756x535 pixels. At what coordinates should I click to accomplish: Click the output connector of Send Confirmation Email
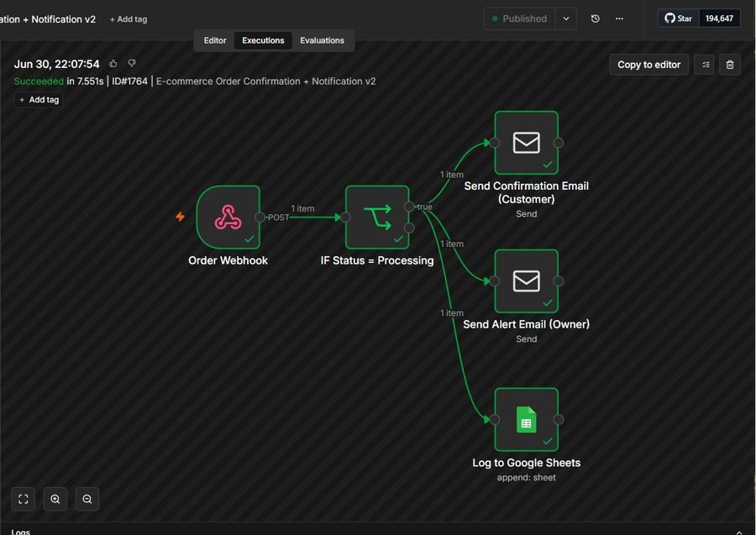click(x=559, y=143)
